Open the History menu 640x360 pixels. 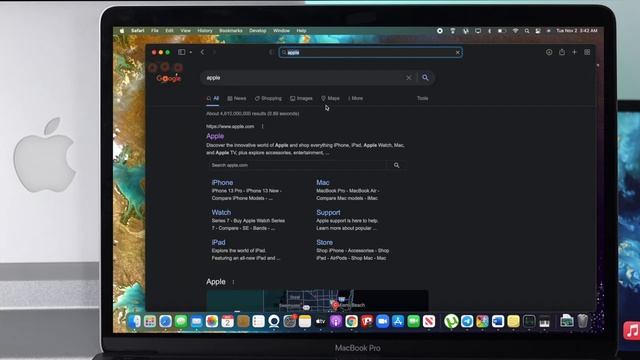coord(205,31)
